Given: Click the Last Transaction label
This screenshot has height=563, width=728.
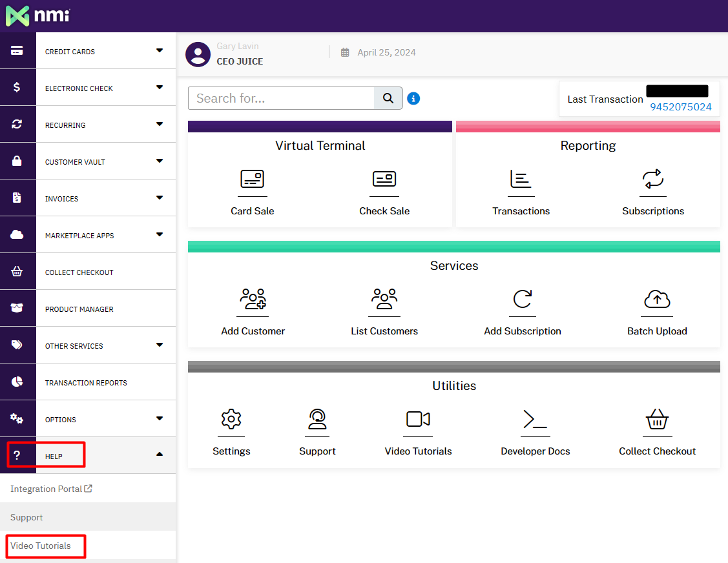Looking at the screenshot, I should pyautogui.click(x=605, y=99).
